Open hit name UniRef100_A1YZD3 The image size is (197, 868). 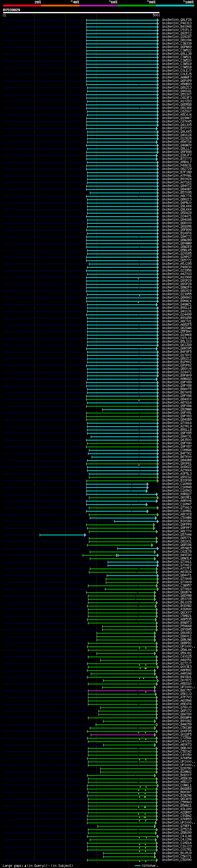pos(176,101)
